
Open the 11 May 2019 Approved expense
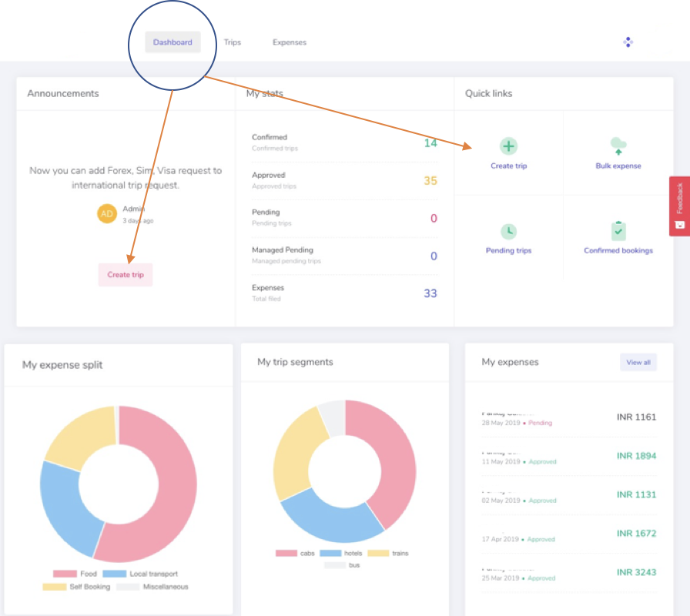(569, 457)
